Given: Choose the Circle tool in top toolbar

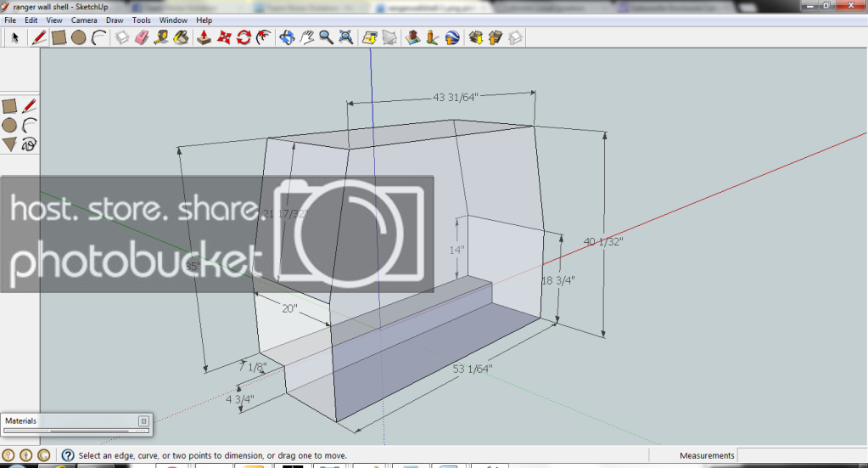Looking at the screenshot, I should pos(79,37).
